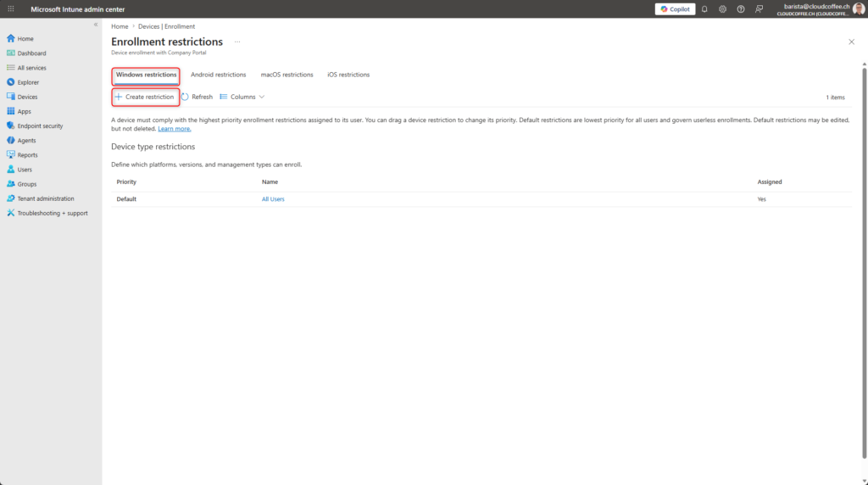Click the Assigned column header
This screenshot has width=868, height=485.
pos(770,182)
